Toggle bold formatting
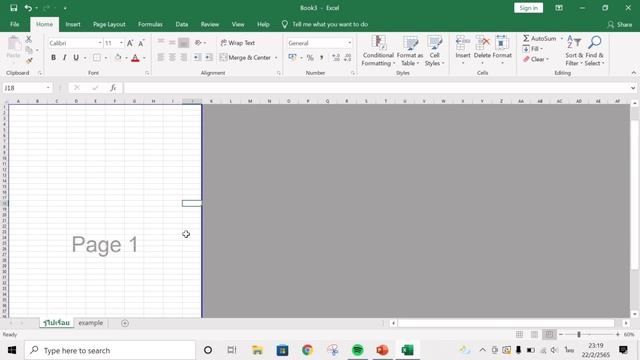Viewport: 640px width, 360px height. point(53,58)
